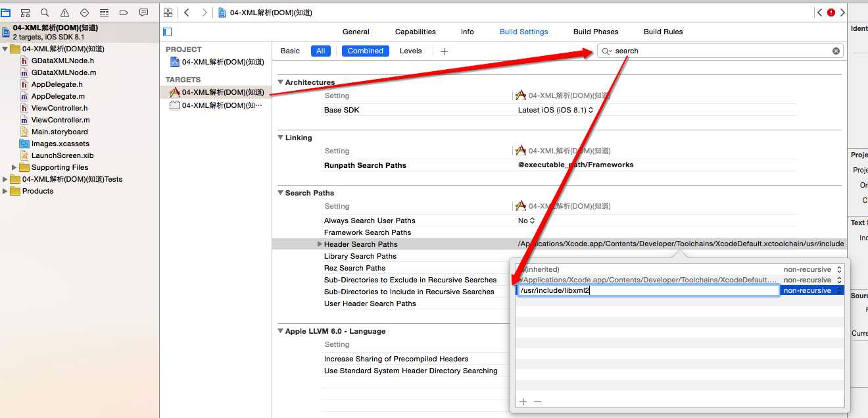Switch filter to Basic settings

[x=290, y=51]
